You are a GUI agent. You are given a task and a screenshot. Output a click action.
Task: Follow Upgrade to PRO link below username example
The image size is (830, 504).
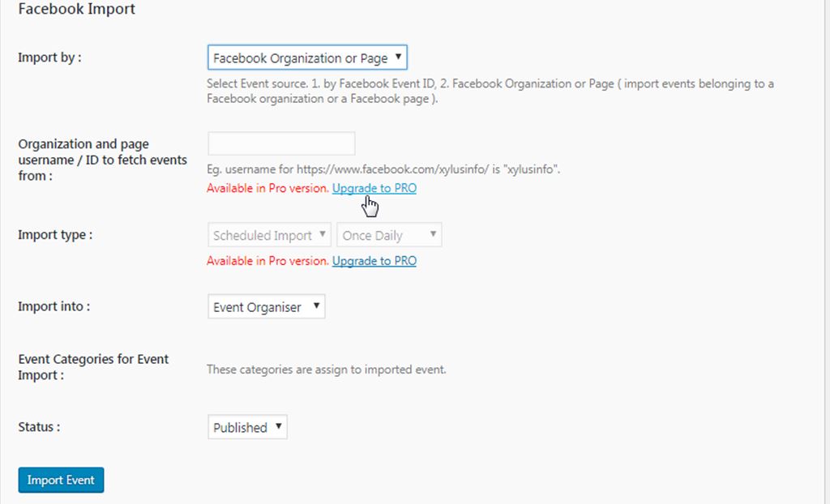coord(374,188)
